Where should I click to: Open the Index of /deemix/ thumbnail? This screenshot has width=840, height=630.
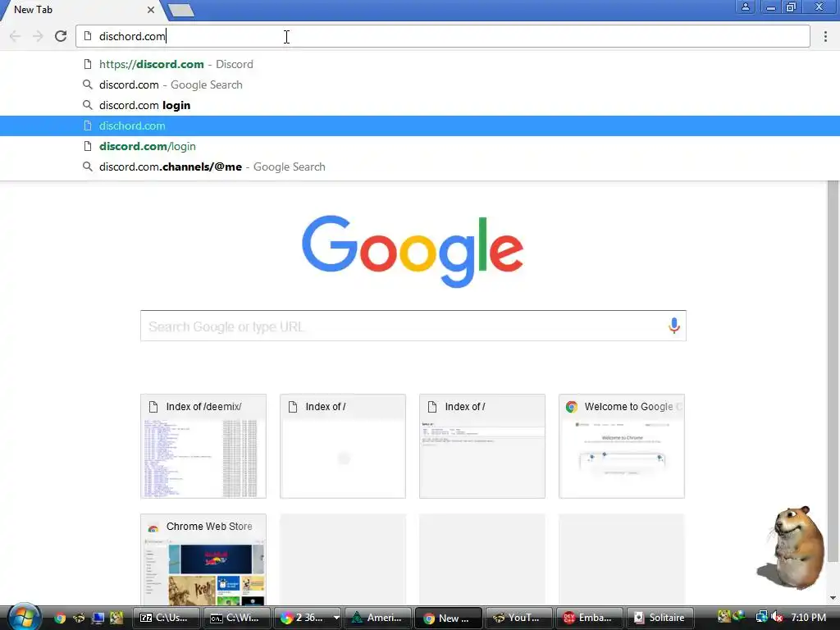203,446
